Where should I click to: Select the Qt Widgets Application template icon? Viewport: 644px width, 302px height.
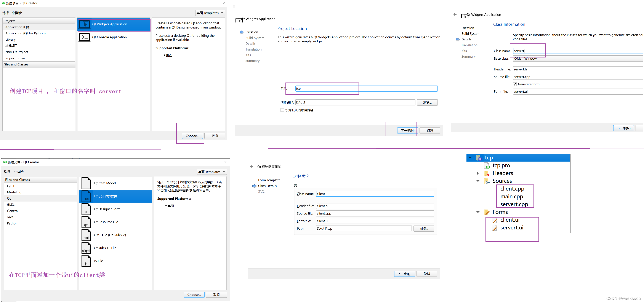pyautogui.click(x=85, y=24)
